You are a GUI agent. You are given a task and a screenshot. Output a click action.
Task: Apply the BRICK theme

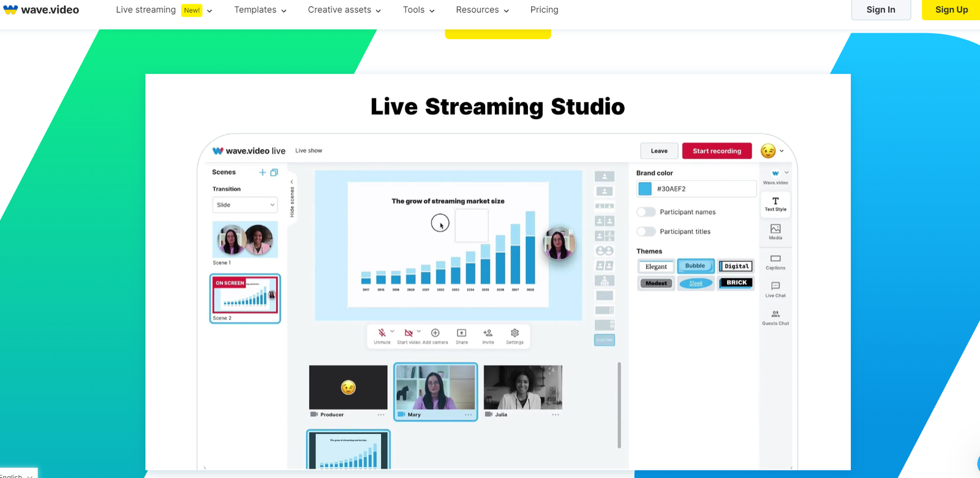point(736,283)
